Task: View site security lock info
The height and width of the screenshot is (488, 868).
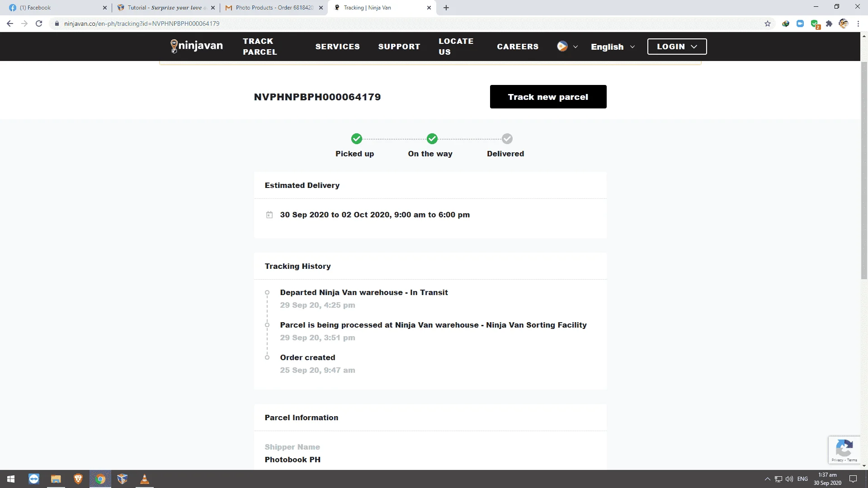Action: click(57, 23)
